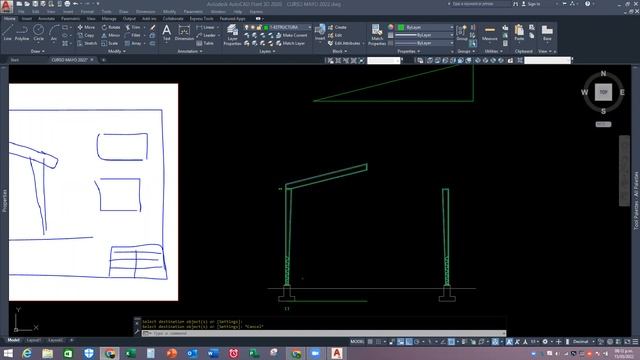Viewport: 640px width, 360px height.
Task: Click the Move tool
Action: pos(86,27)
